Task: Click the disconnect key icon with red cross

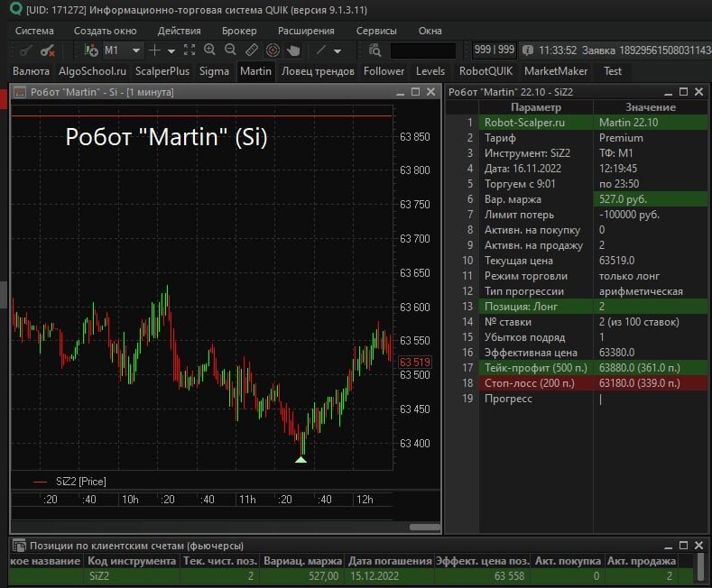Action: pyautogui.click(x=48, y=51)
